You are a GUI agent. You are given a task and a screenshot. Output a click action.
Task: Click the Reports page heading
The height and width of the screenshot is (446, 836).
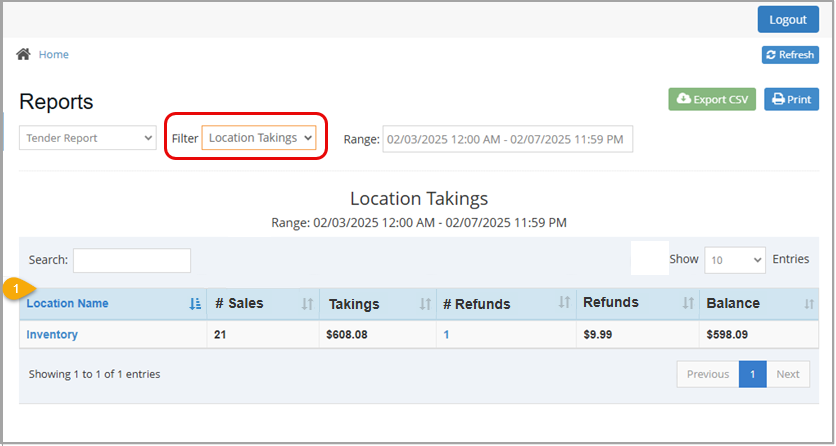click(56, 102)
